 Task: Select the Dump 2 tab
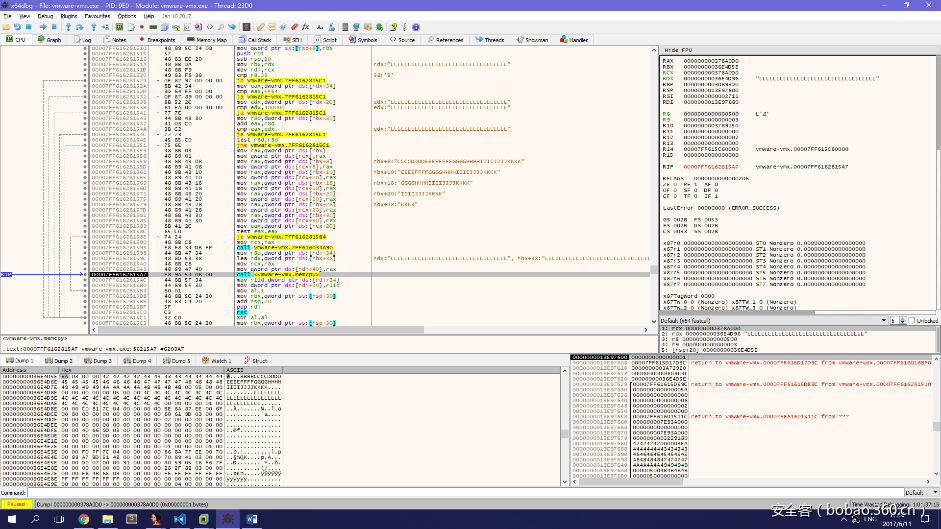click(60, 360)
